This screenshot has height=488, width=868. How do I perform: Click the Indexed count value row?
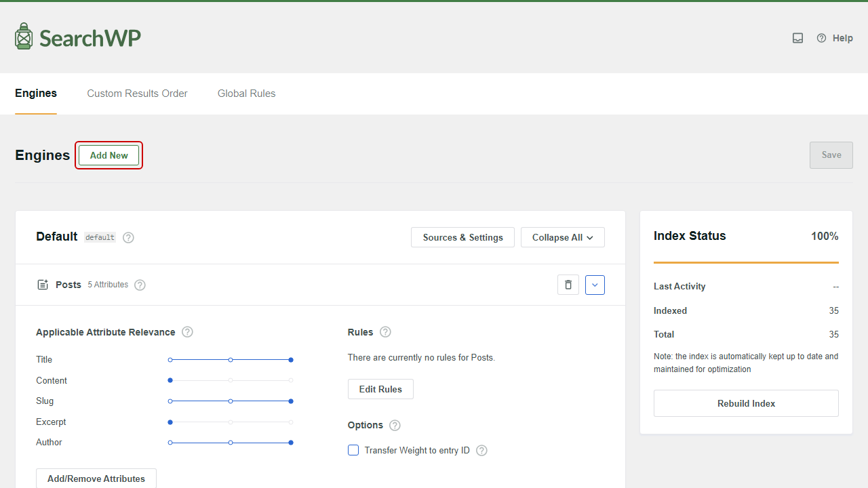(746, 310)
